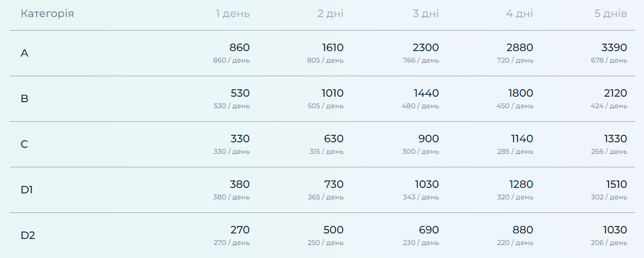Click the category C row label
Screen dimensions: 644x258
tap(24, 144)
